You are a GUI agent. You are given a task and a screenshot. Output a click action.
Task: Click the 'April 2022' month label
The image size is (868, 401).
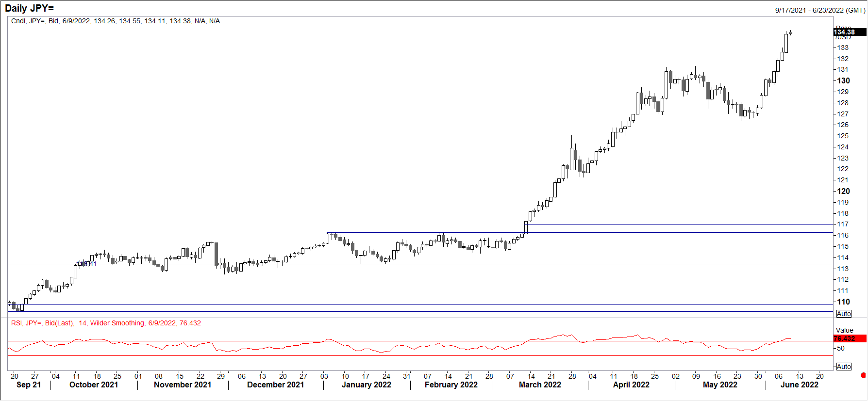[631, 385]
